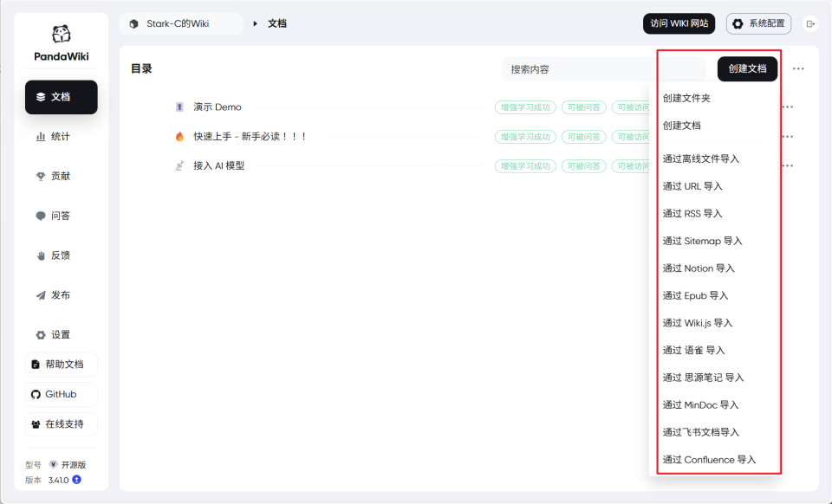Click 可被问答 tag on 演示 Demo row
Viewport: 832px width, 504px height.
583,107
